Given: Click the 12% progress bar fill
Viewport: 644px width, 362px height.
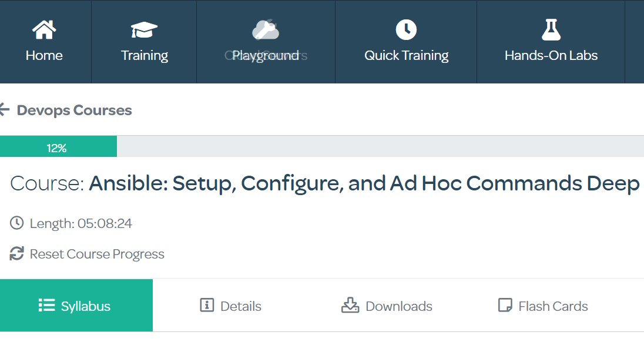Looking at the screenshot, I should point(58,146).
